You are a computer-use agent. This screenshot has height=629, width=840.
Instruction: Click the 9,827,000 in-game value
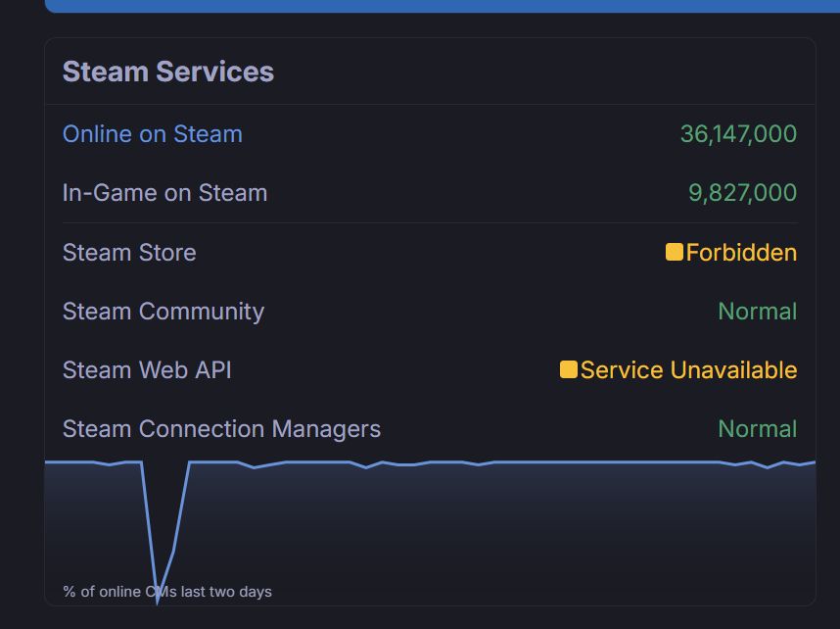742,193
